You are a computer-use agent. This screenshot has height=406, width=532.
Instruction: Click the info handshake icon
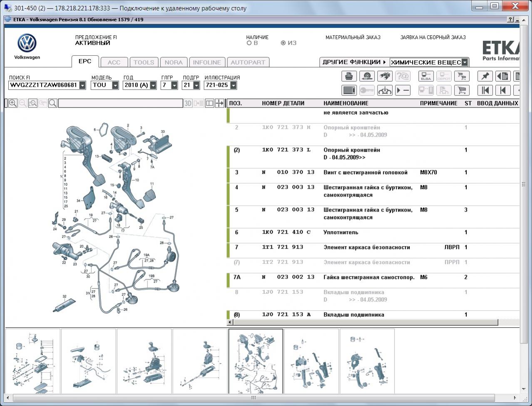click(385, 90)
